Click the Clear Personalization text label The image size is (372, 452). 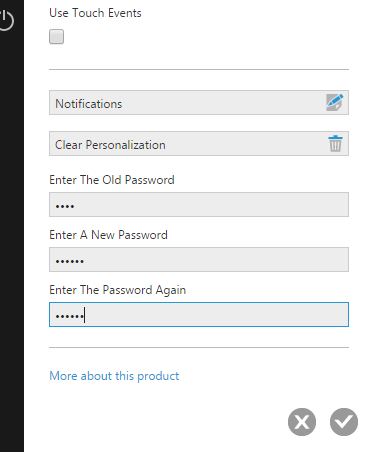110,145
